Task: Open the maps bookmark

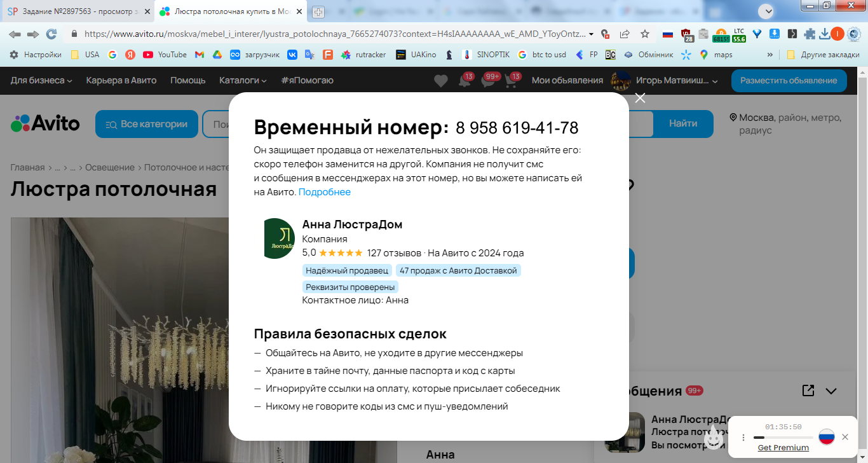Action: (716, 55)
